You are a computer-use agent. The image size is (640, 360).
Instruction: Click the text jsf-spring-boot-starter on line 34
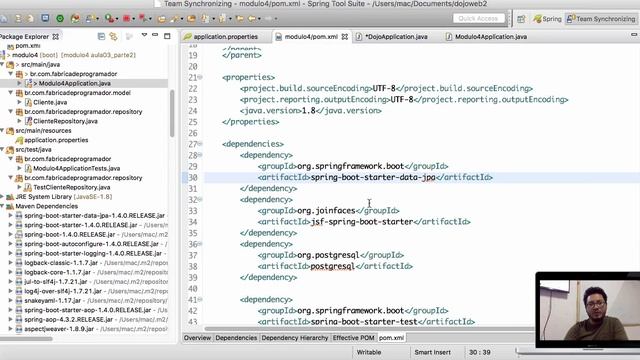pos(362,222)
